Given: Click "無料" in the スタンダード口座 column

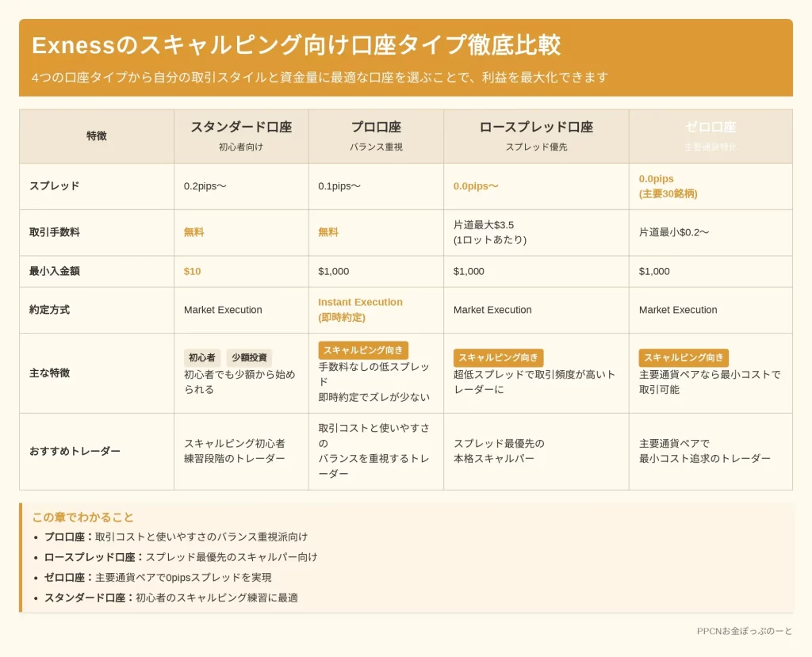Looking at the screenshot, I should click(193, 232).
